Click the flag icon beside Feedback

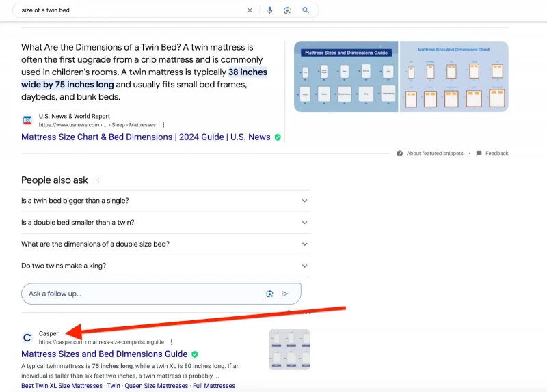479,153
